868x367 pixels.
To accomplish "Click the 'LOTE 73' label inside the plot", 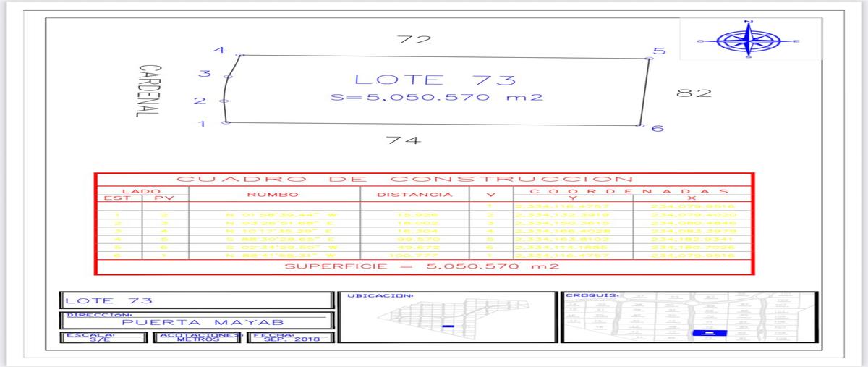I will tap(435, 80).
